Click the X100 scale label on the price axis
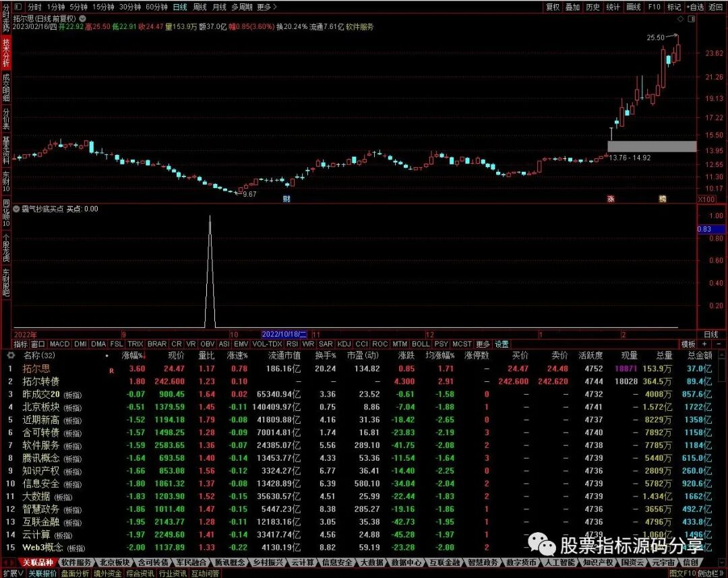Image resolution: width=728 pixels, height=578 pixels. click(x=706, y=199)
